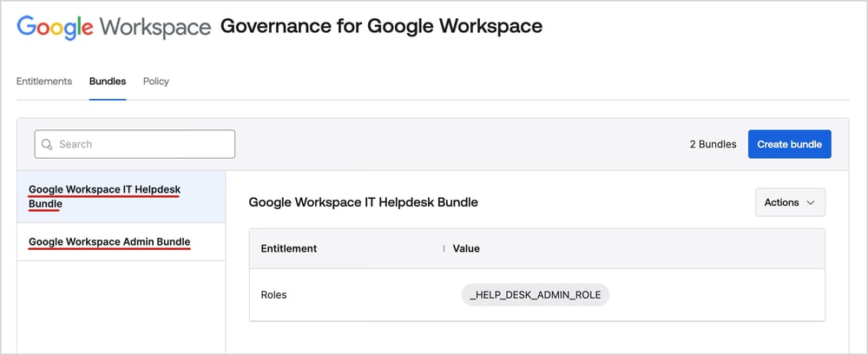
Task: Click the column divider before Value
Action: point(444,248)
